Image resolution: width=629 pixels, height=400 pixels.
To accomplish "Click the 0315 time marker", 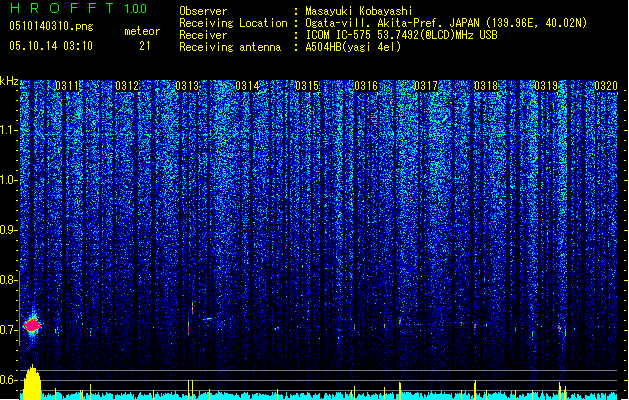I will (307, 86).
